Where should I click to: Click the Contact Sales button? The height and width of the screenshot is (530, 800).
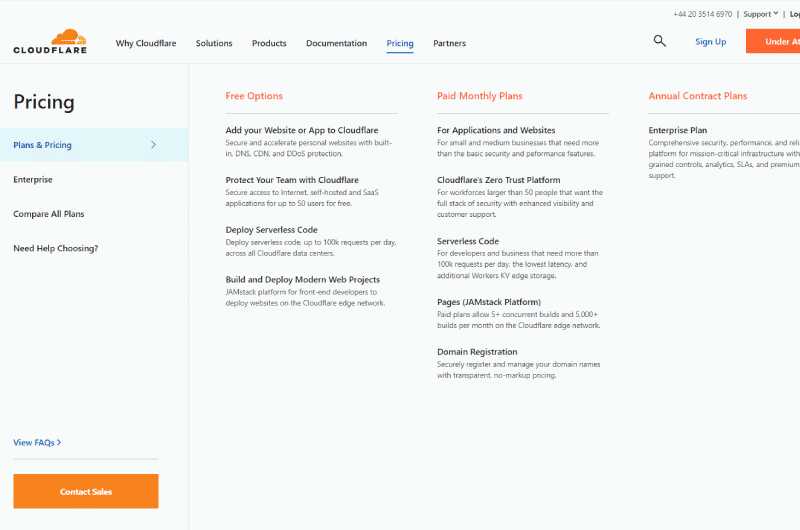86,491
